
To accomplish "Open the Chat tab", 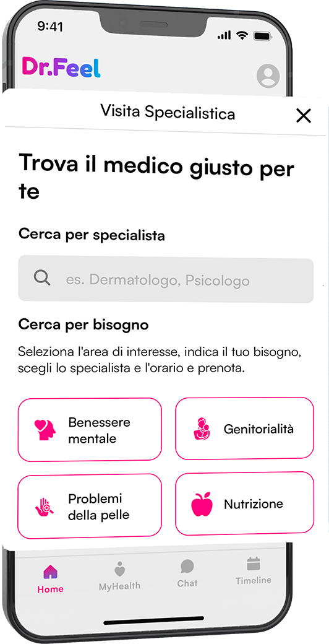I will click(x=187, y=573).
